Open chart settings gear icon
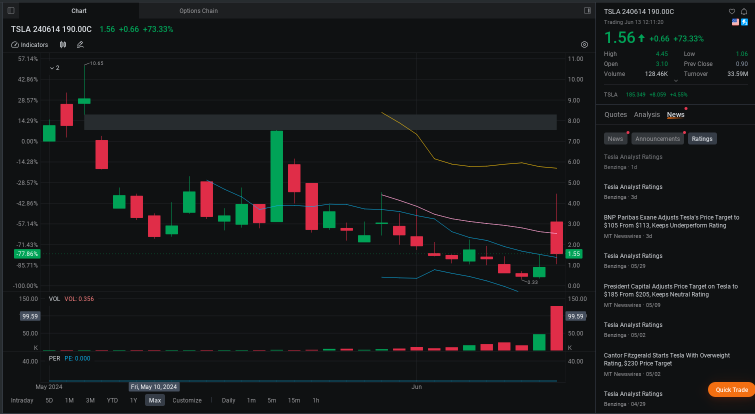 click(x=585, y=45)
